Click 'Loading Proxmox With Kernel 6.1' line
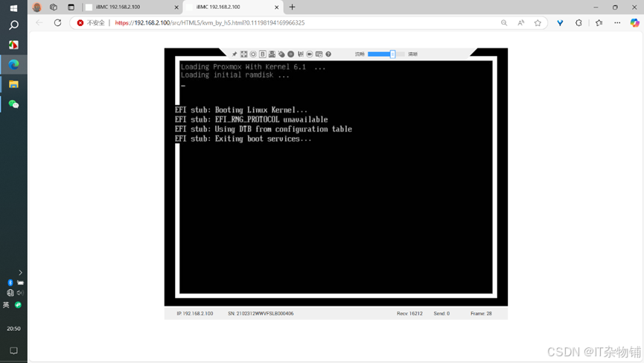 pyautogui.click(x=253, y=66)
